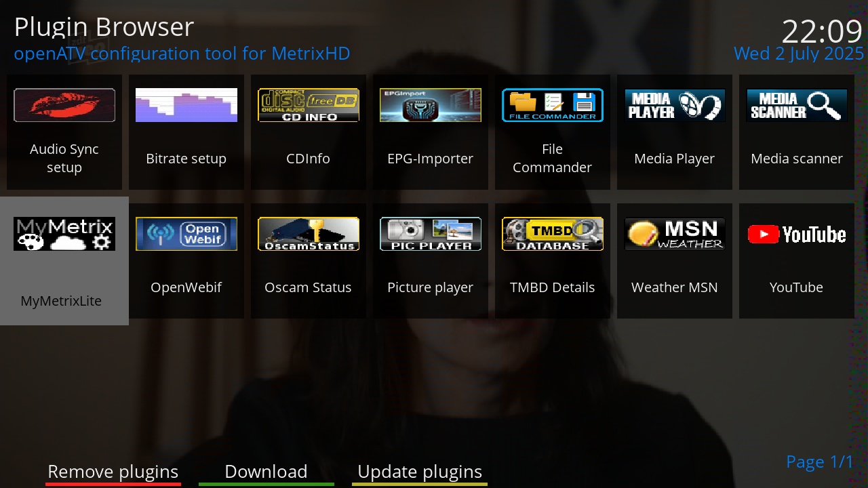Image resolution: width=868 pixels, height=488 pixels.
Task: Open the File Commander icon
Action: (553, 106)
